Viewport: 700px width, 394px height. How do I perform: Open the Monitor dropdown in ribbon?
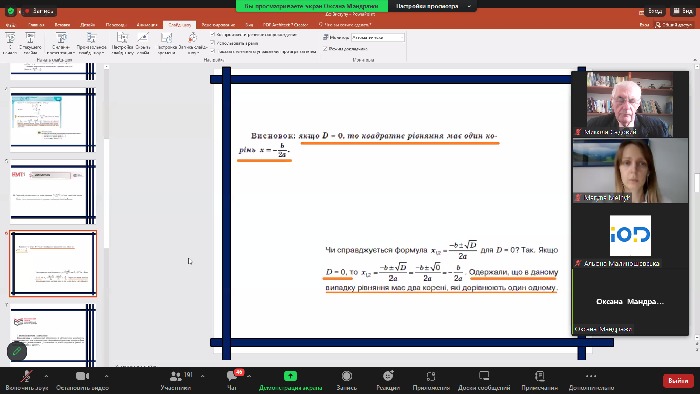coord(378,37)
